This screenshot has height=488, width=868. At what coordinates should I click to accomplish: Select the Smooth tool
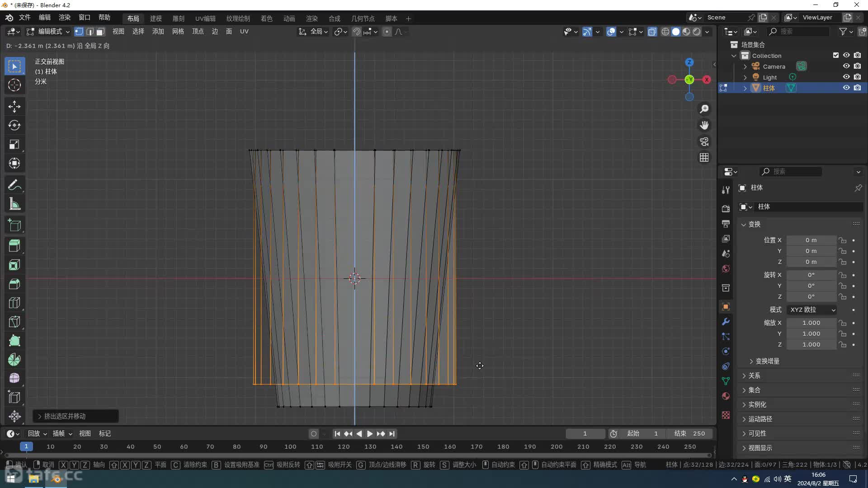14,378
